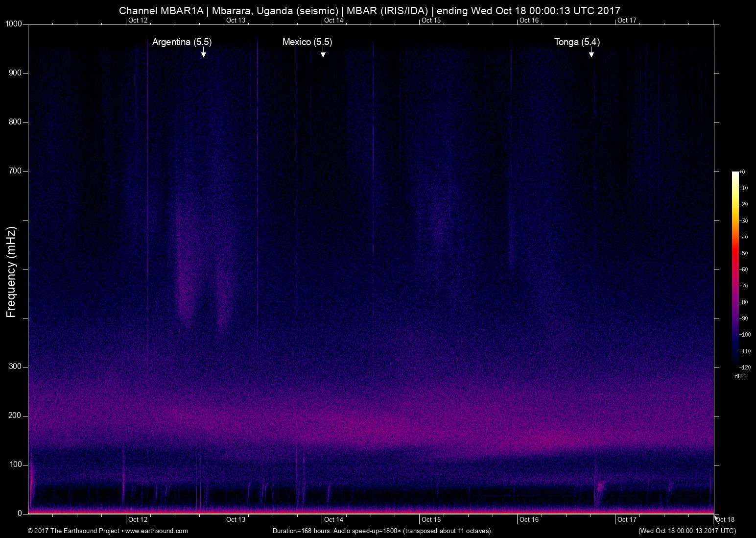This screenshot has height=538, width=756.
Task: Select the Argentina (5.5) earthquake label
Action: pos(182,42)
